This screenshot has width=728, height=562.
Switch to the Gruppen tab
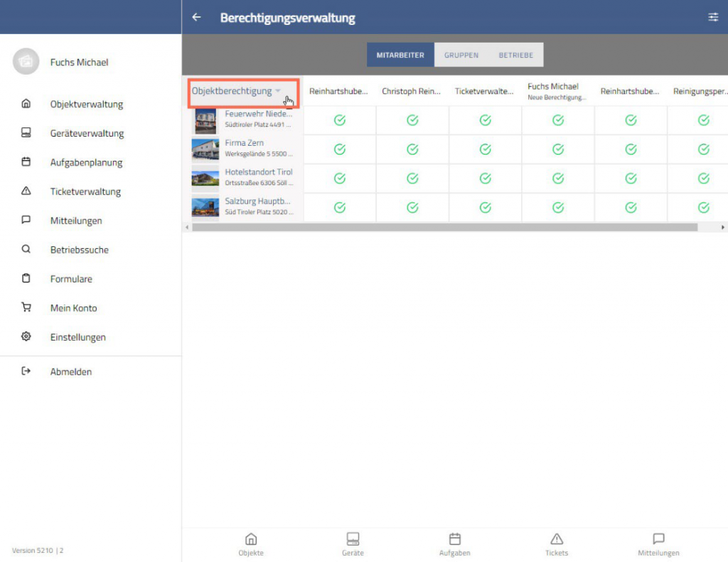click(x=461, y=55)
